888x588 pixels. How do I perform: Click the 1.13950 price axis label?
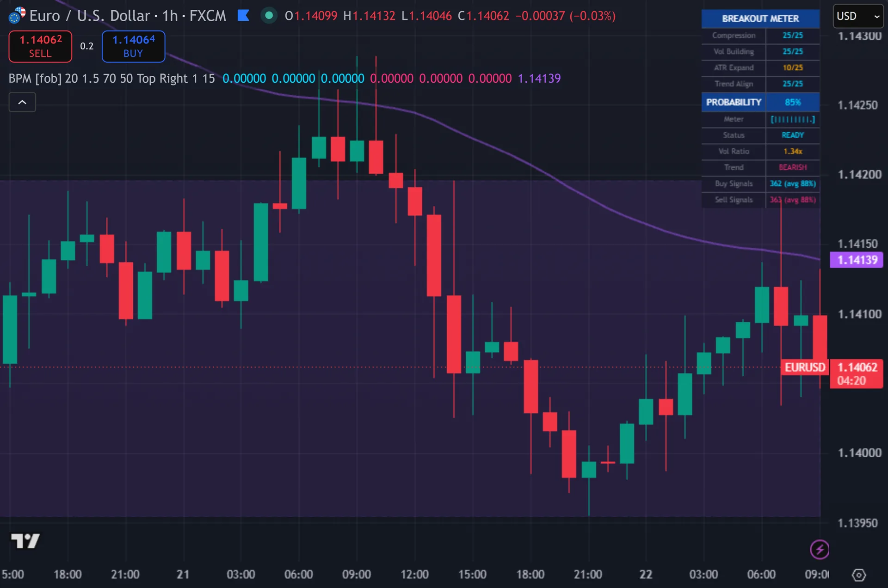[857, 523]
